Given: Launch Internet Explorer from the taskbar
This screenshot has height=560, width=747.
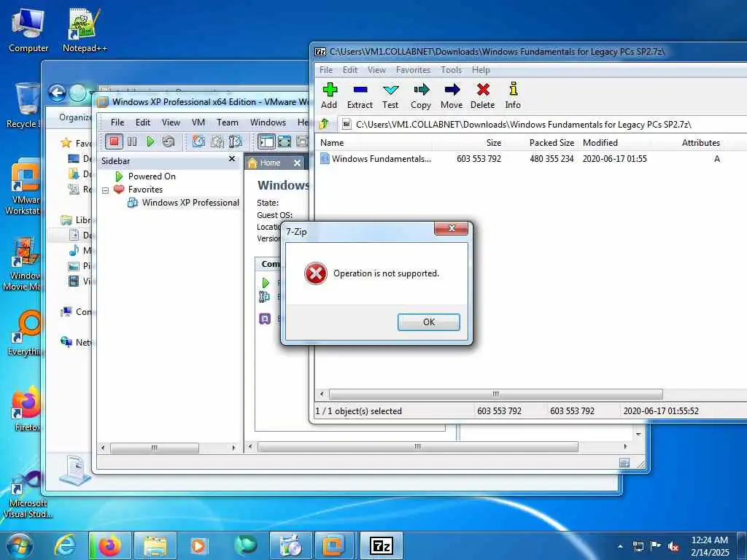Looking at the screenshot, I should (65, 545).
